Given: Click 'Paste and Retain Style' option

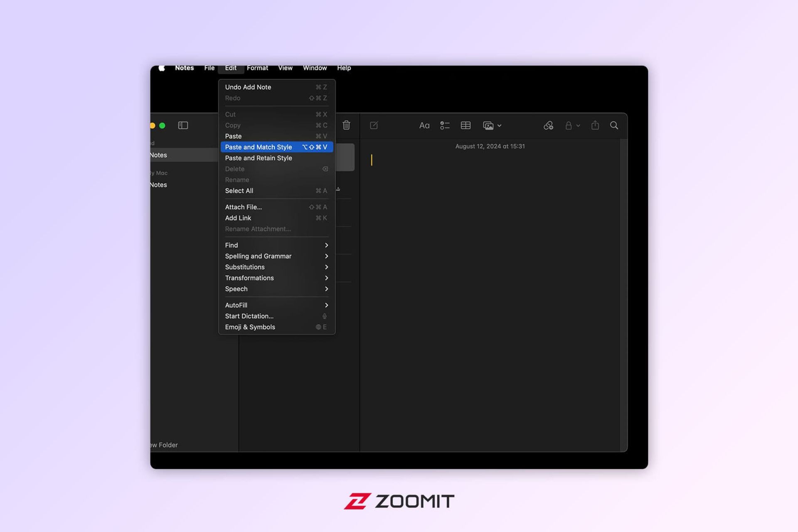Looking at the screenshot, I should point(258,158).
